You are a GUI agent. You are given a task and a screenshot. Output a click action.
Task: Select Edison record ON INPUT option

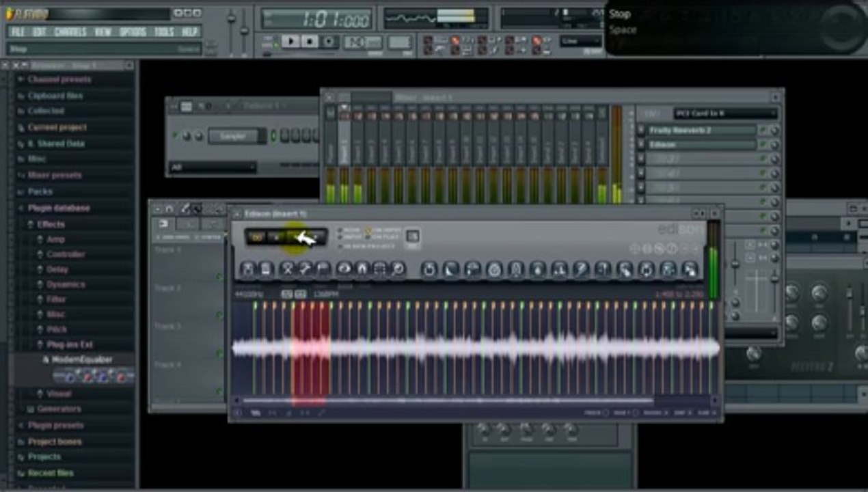coord(383,230)
